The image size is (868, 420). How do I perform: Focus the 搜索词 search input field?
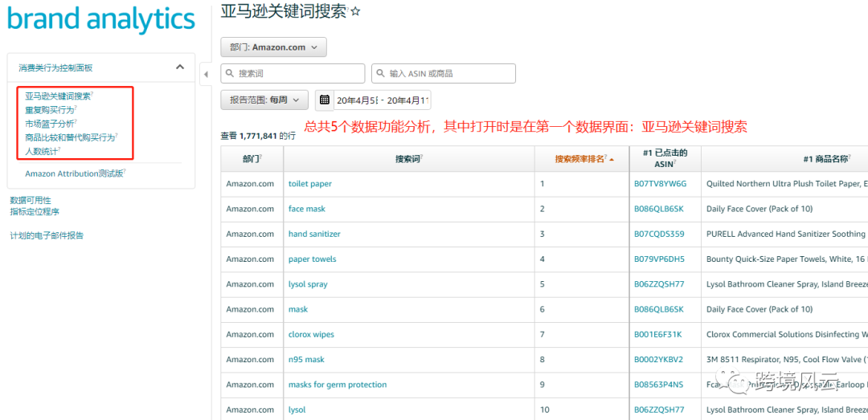point(293,74)
